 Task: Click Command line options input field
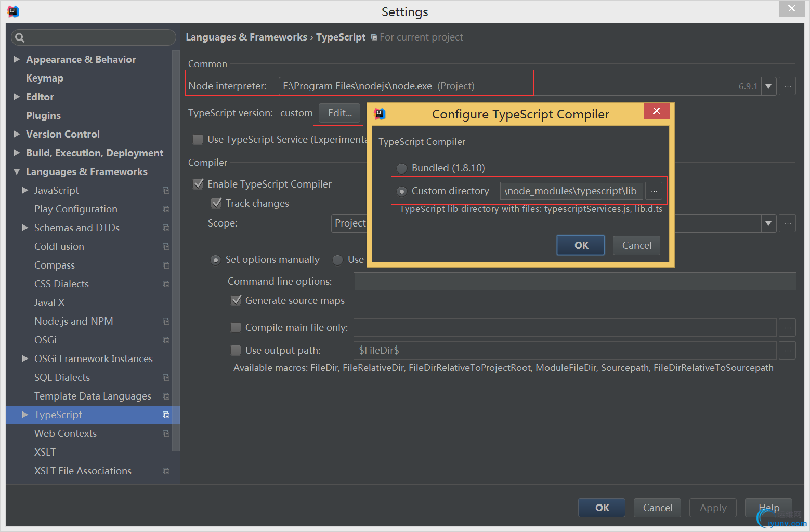(574, 281)
